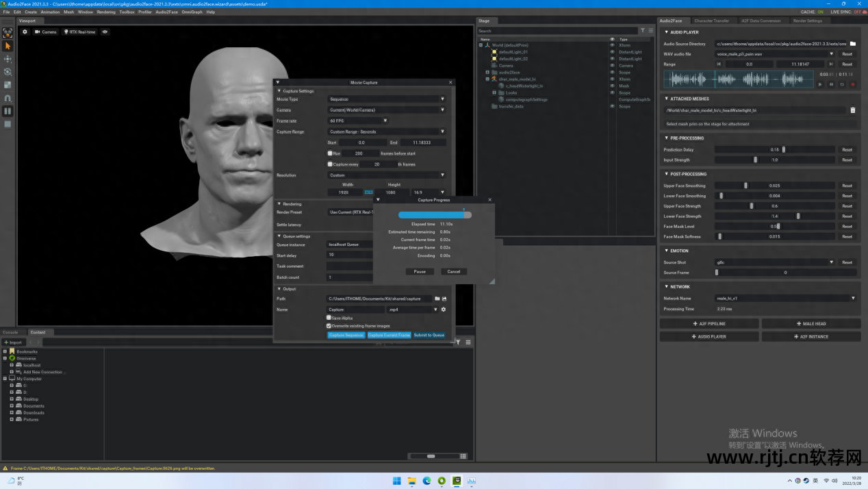Viewport: 868px width, 489px height.
Task: Cancel the capture progress
Action: coord(453,271)
